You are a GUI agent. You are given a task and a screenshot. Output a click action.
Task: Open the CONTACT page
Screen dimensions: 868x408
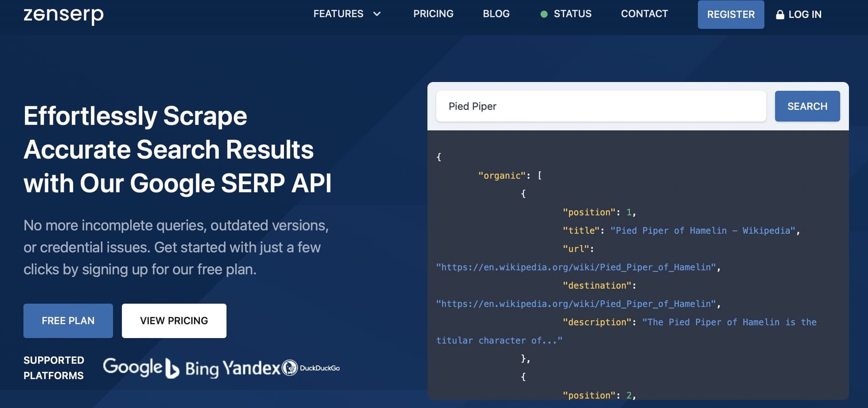click(644, 13)
